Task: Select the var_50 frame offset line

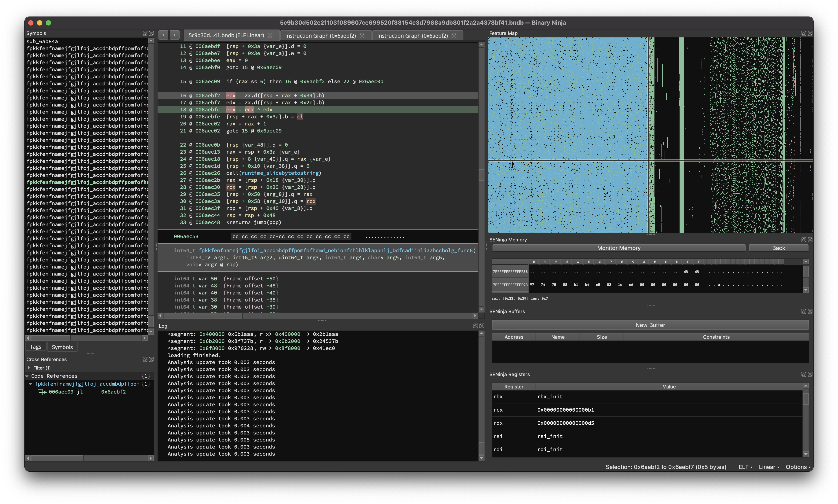Action: pos(226,279)
